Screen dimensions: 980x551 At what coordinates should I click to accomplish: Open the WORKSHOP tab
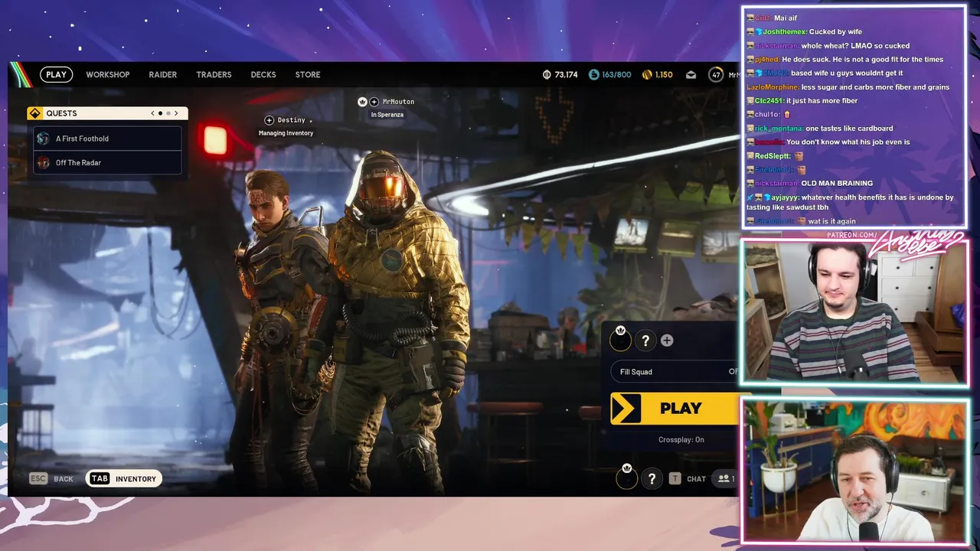click(108, 74)
